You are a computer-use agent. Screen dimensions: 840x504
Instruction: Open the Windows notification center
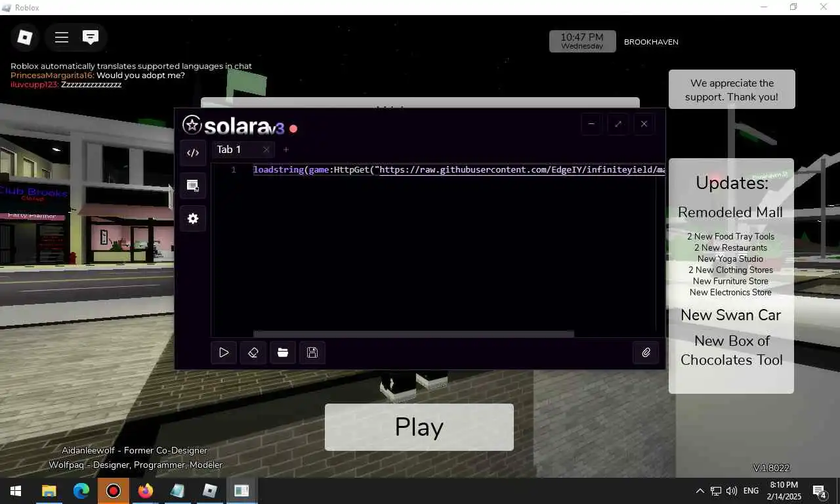[x=820, y=491]
